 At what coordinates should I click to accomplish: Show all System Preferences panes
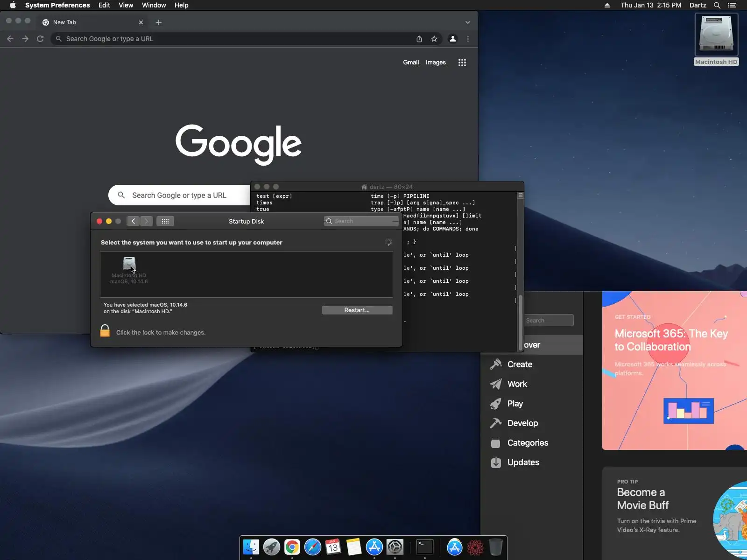pyautogui.click(x=165, y=221)
